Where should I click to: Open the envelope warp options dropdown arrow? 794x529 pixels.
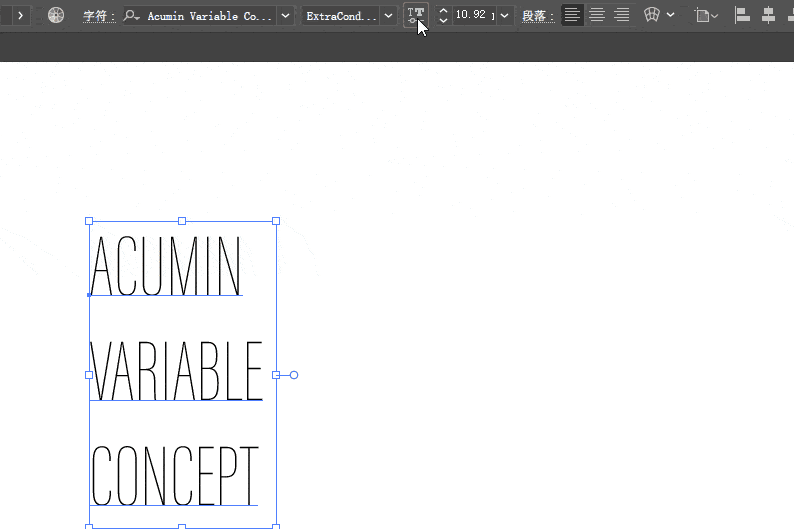[x=670, y=15]
